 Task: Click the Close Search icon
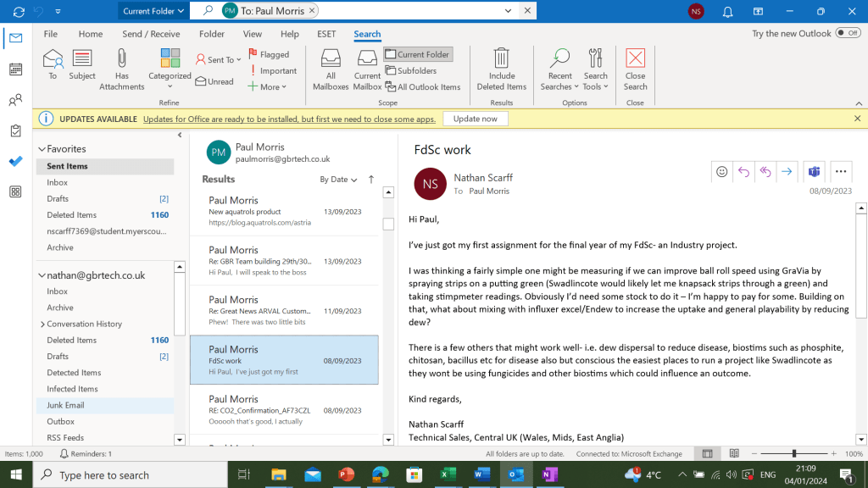[635, 59]
